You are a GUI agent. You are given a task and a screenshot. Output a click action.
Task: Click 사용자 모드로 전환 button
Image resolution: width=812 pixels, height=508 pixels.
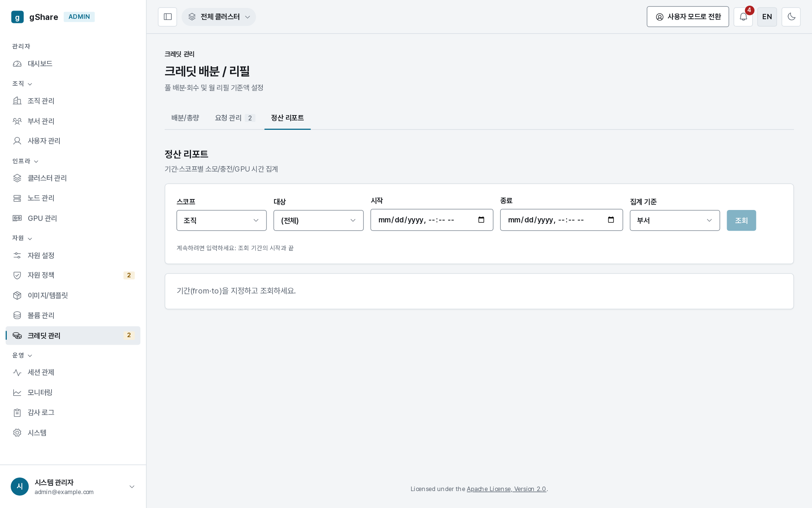click(688, 17)
